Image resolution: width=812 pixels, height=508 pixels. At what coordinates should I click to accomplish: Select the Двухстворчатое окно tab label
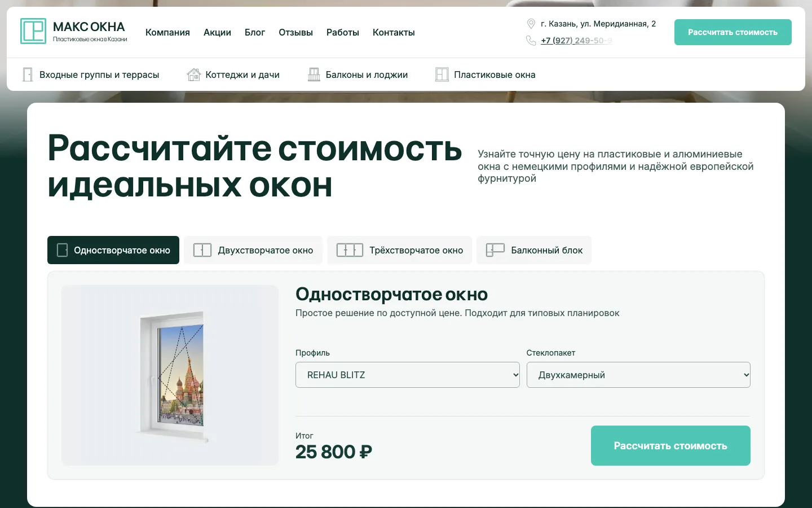pos(266,250)
